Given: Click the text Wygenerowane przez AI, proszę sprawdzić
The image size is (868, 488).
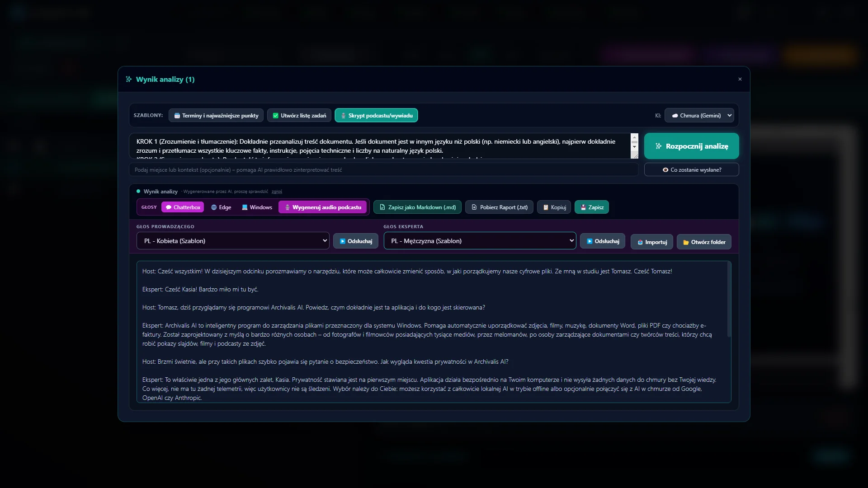Looking at the screenshot, I should [x=226, y=192].
